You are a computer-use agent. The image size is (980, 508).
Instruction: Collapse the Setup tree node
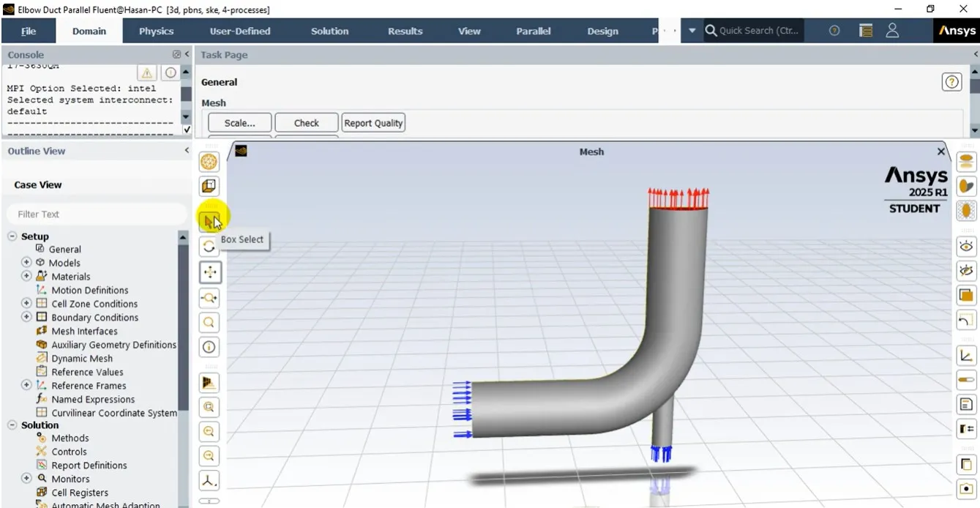(12, 236)
